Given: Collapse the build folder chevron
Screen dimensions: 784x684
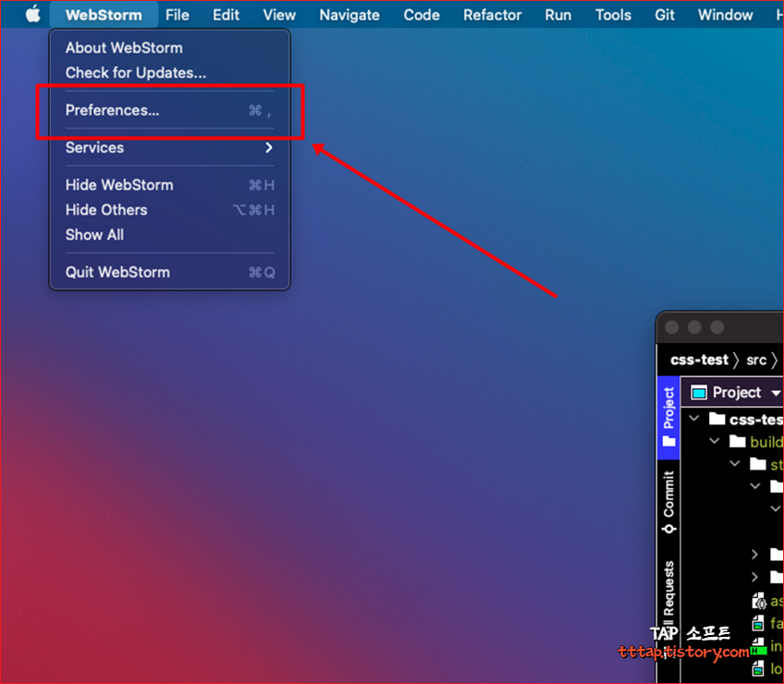Looking at the screenshot, I should [x=715, y=441].
